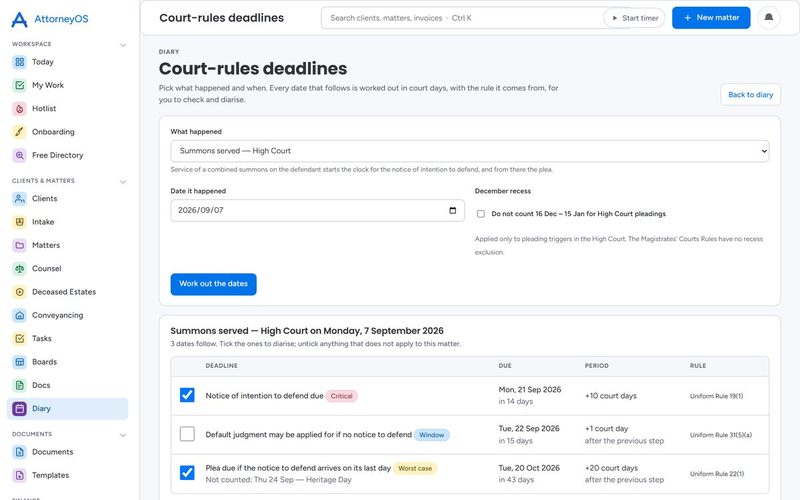Screen dimensions: 800x500
Task: Click the +20 court days period
Action: point(611,468)
